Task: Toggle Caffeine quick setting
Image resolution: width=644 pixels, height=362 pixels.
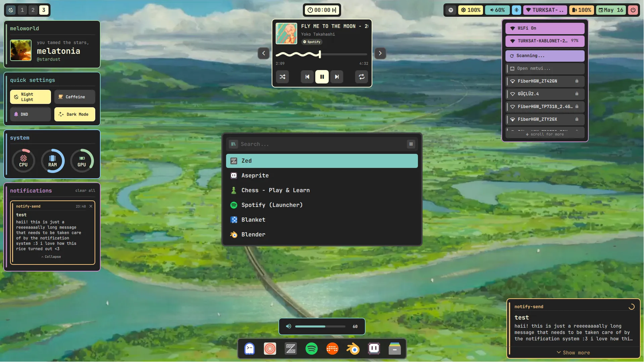Action: click(x=75, y=97)
